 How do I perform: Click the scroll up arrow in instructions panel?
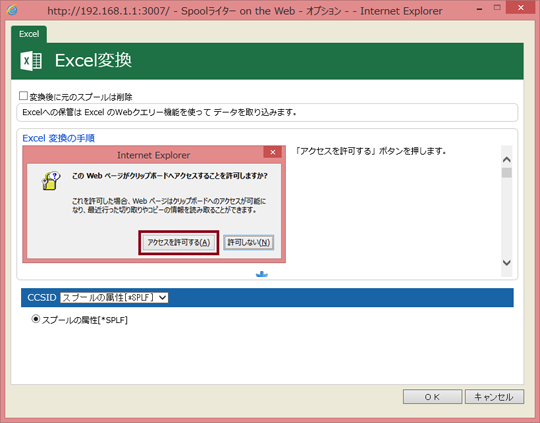coord(507,159)
